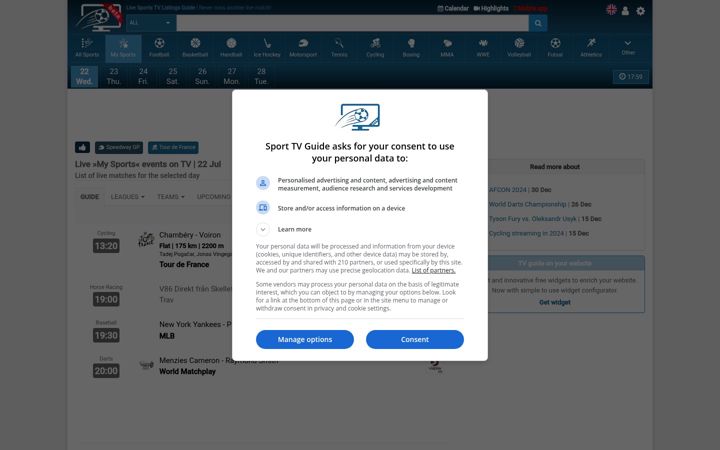The width and height of the screenshot is (720, 450).
Task: Select the Speedway GP tag
Action: (x=119, y=147)
